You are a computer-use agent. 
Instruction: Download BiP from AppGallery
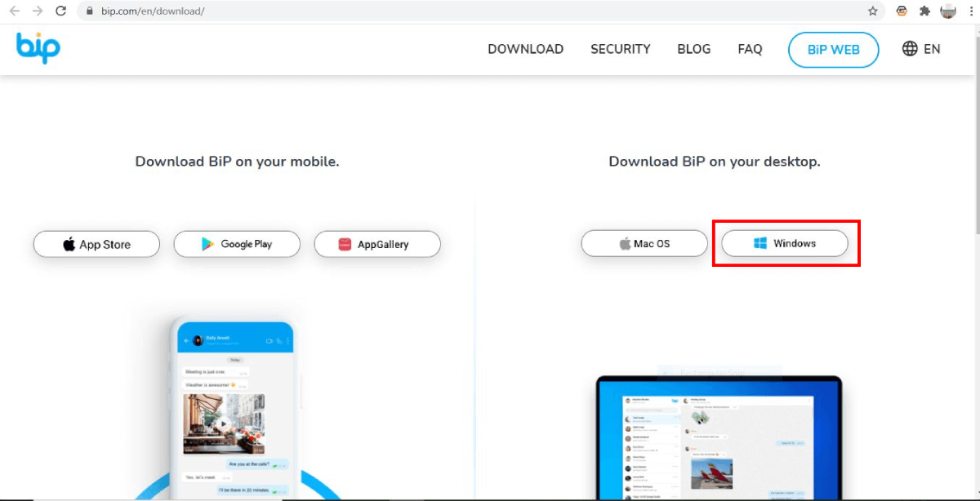[377, 244]
